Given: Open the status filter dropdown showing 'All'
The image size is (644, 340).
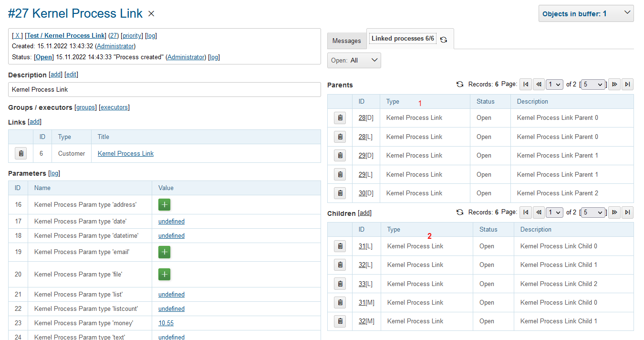Looking at the screenshot, I should click(354, 60).
